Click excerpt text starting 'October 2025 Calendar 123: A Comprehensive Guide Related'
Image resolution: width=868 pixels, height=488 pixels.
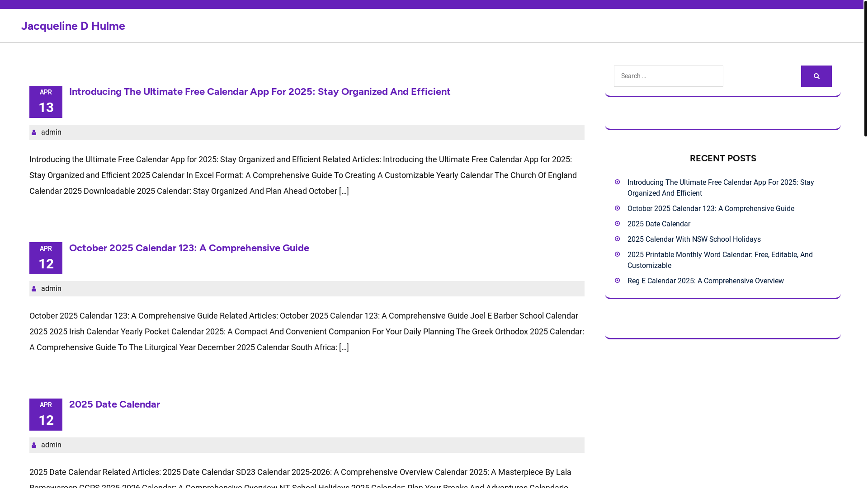click(307, 332)
